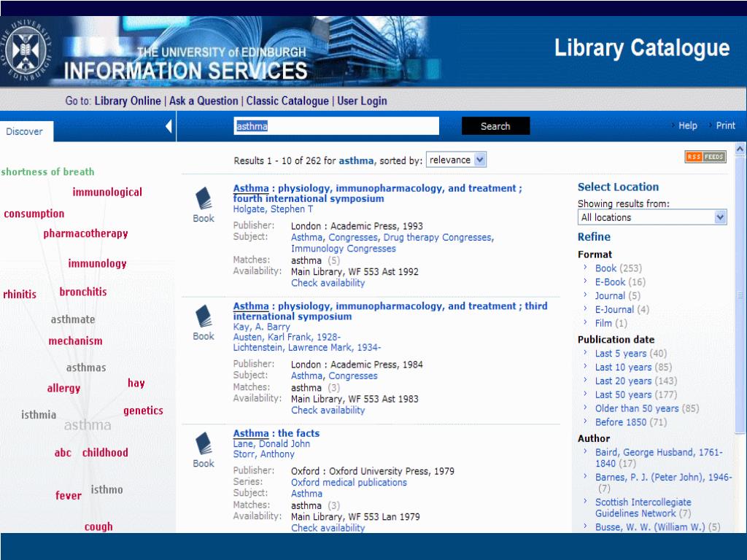Image resolution: width=747 pixels, height=560 pixels.
Task: Click author Kay, A. Barry
Action: [261, 327]
